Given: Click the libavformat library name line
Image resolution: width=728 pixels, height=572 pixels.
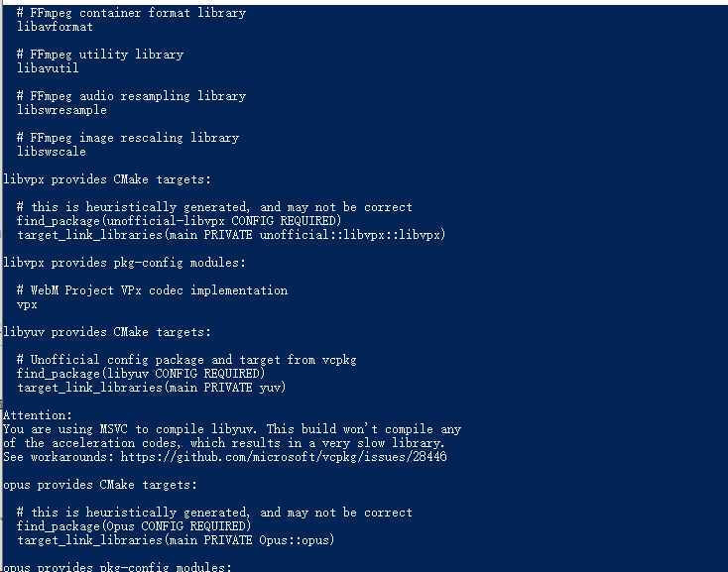Looking at the screenshot, I should 55,27.
